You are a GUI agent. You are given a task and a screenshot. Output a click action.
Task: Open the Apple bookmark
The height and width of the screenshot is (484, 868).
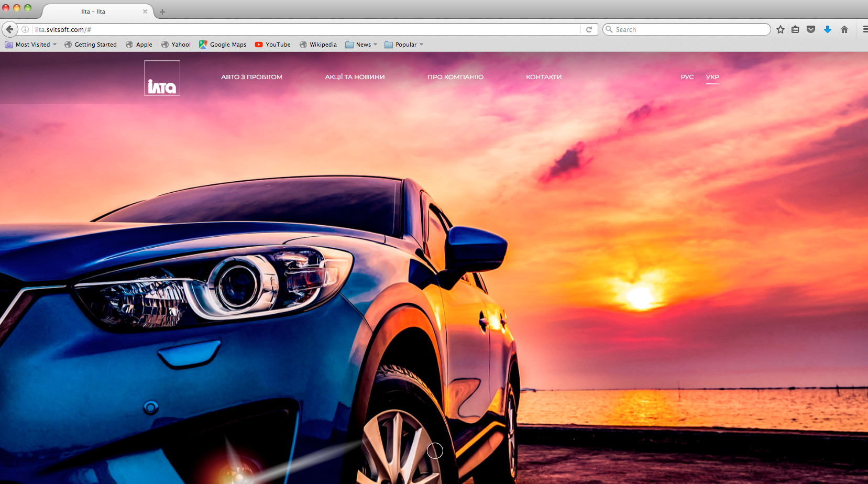click(139, 45)
